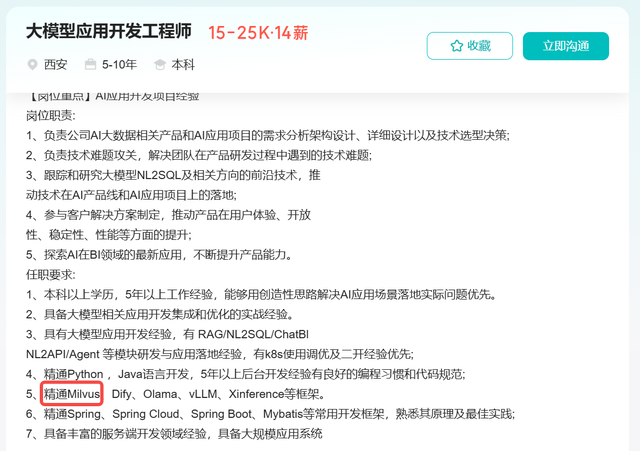The width and height of the screenshot is (640, 451).
Task: Click the 5-10年 experience text
Action: click(119, 64)
